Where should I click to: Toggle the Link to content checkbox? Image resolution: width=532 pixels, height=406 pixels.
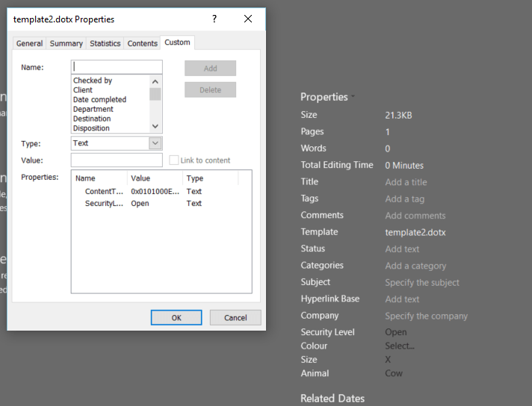click(x=173, y=160)
